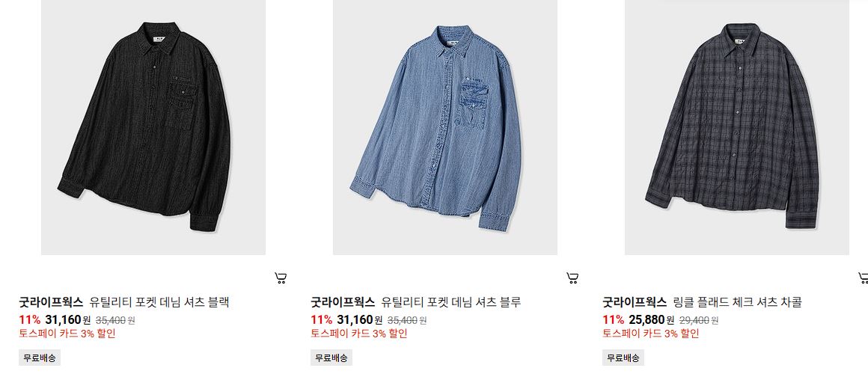Click 유틸리티 포켓 데님 셔츠 블랙 title

click(x=159, y=302)
